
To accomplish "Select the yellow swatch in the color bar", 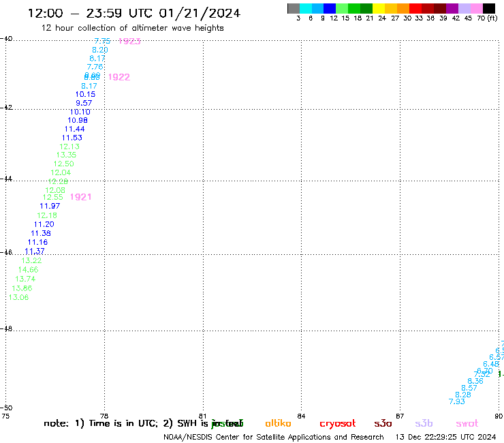I will pos(379,8).
